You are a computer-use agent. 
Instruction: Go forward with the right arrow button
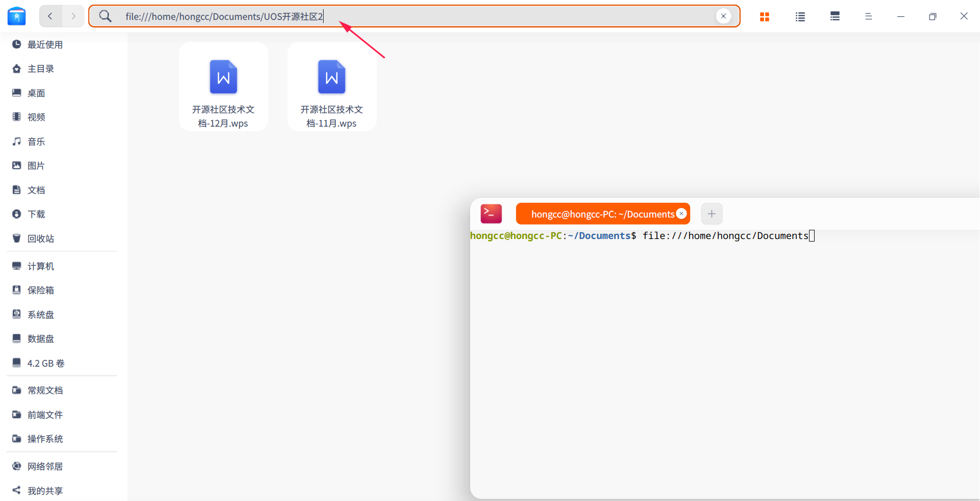coord(73,16)
